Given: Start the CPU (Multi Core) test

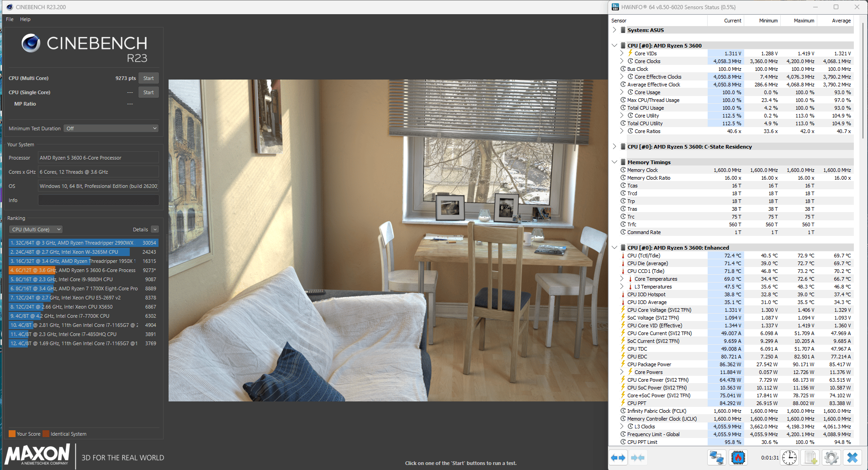Looking at the screenshot, I should click(x=148, y=78).
